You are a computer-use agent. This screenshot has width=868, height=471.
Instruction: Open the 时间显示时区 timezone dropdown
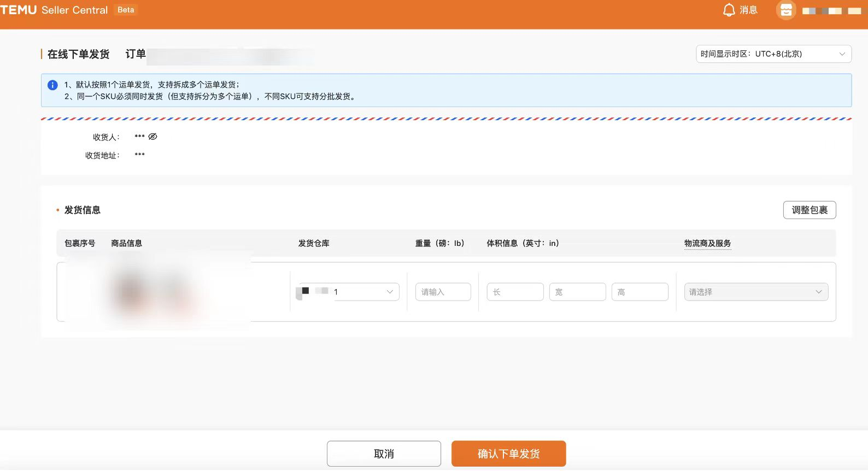(773, 54)
